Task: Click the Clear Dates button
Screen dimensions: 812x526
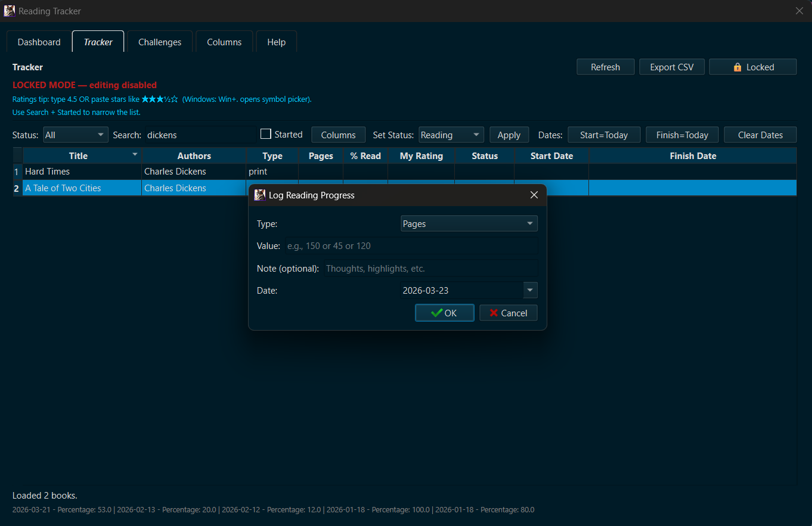Action: pos(760,135)
